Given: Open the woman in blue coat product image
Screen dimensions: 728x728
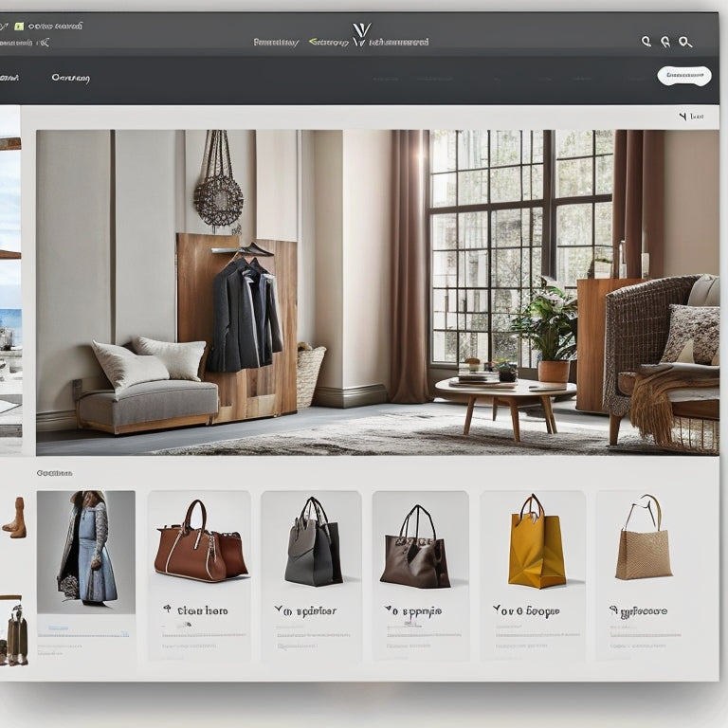Looking at the screenshot, I should [x=86, y=550].
